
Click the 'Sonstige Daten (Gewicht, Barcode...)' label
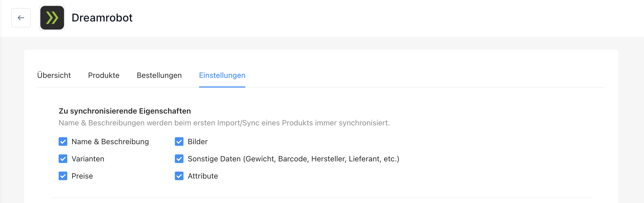pyautogui.click(x=293, y=159)
